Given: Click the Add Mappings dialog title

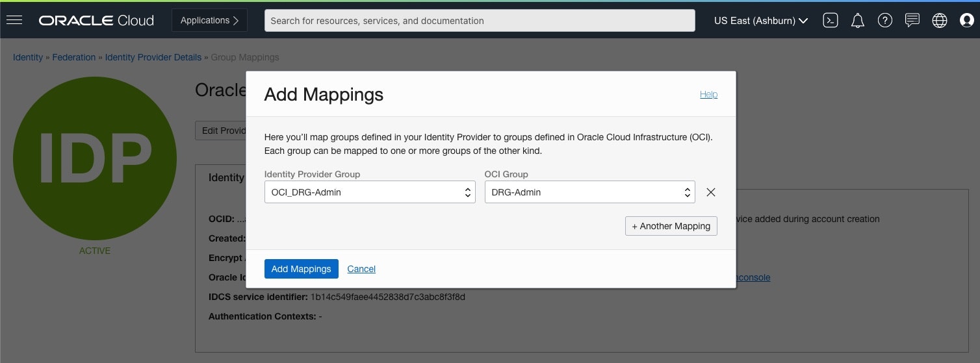Looking at the screenshot, I should tap(324, 95).
